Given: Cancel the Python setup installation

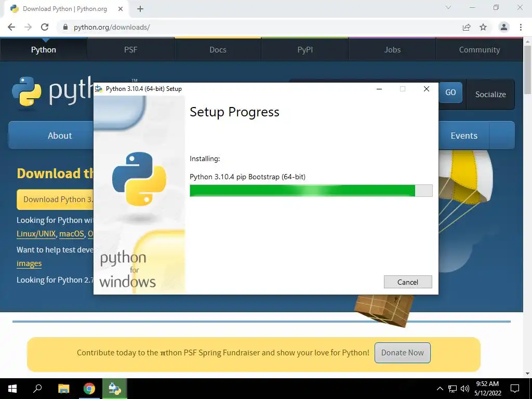Looking at the screenshot, I should click(x=408, y=282).
